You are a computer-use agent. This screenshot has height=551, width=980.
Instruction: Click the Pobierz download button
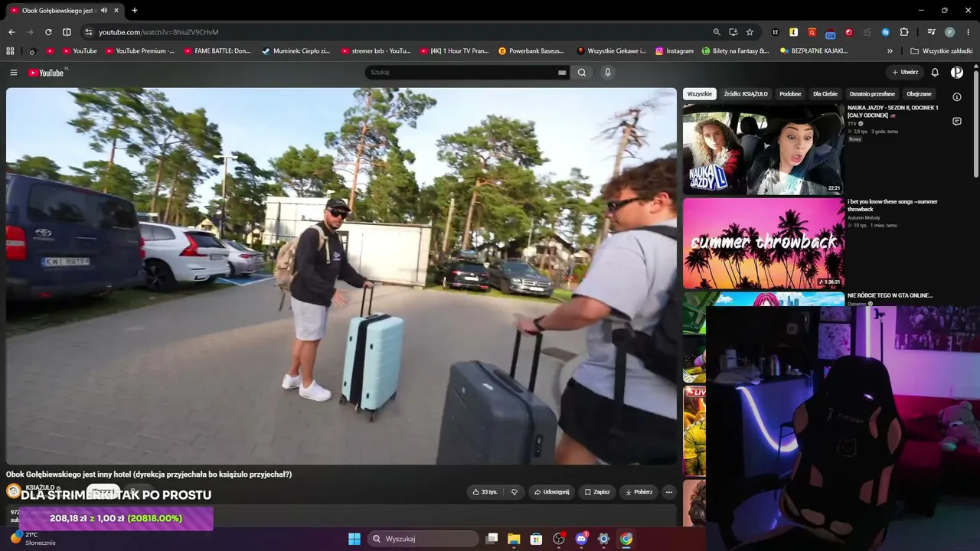(x=639, y=492)
